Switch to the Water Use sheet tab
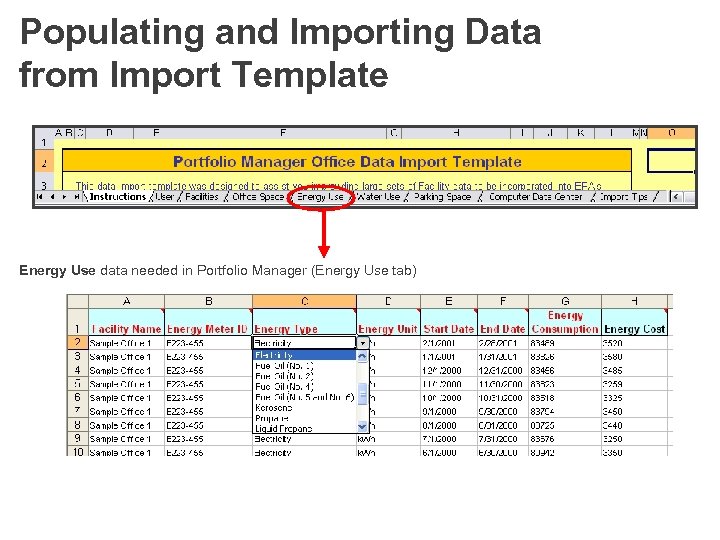Image resolution: width=720 pixels, height=540 pixels. point(378,197)
